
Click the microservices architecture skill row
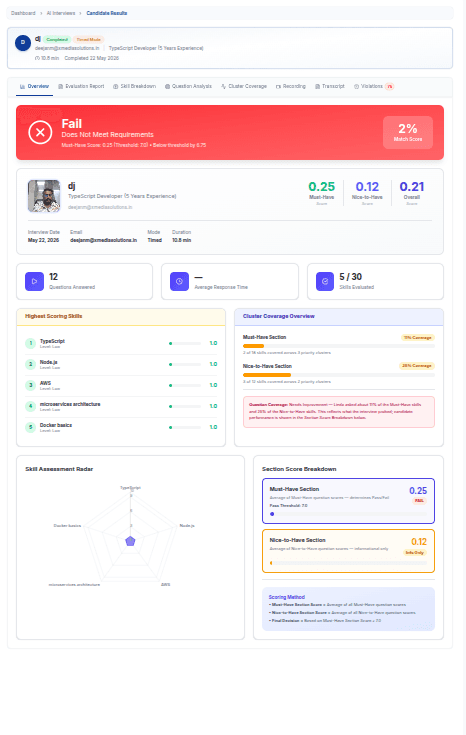(x=121, y=406)
